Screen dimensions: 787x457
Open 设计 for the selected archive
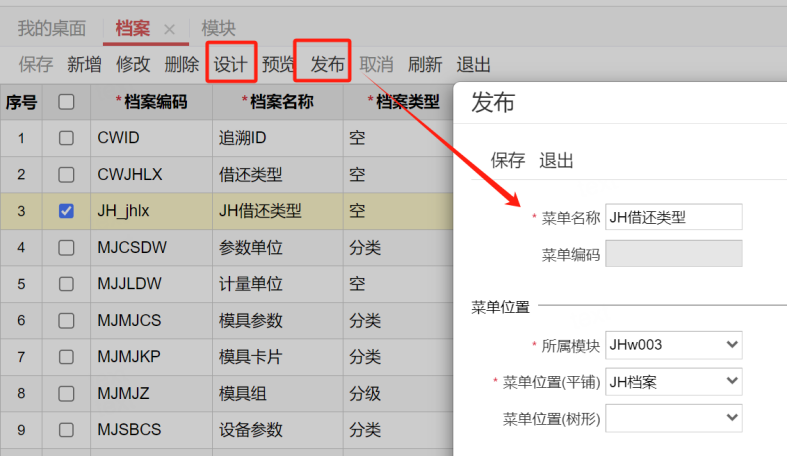(230, 64)
